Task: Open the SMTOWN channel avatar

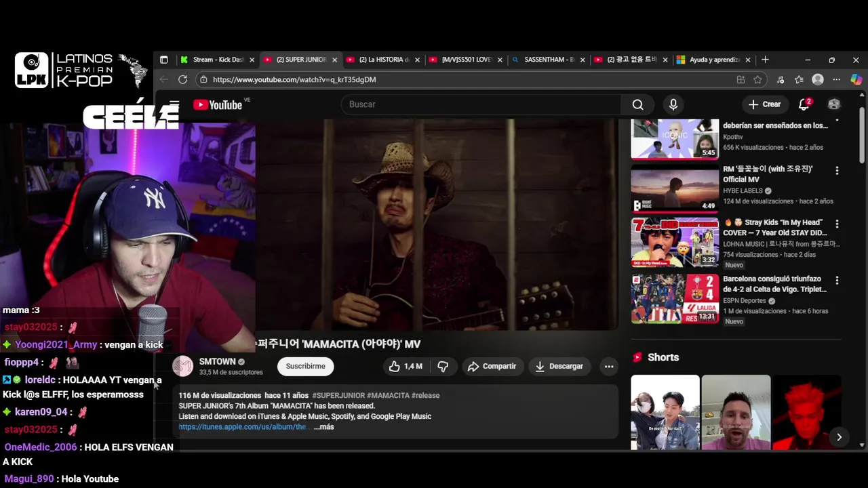Action: pos(182,366)
